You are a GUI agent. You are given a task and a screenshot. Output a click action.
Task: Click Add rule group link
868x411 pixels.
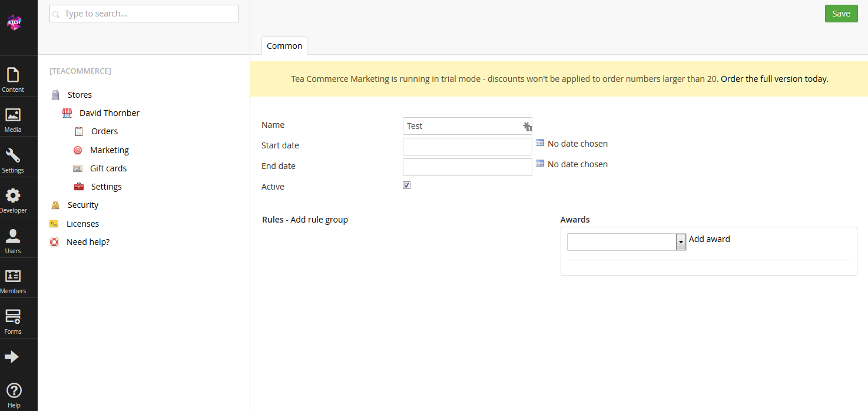tap(319, 220)
